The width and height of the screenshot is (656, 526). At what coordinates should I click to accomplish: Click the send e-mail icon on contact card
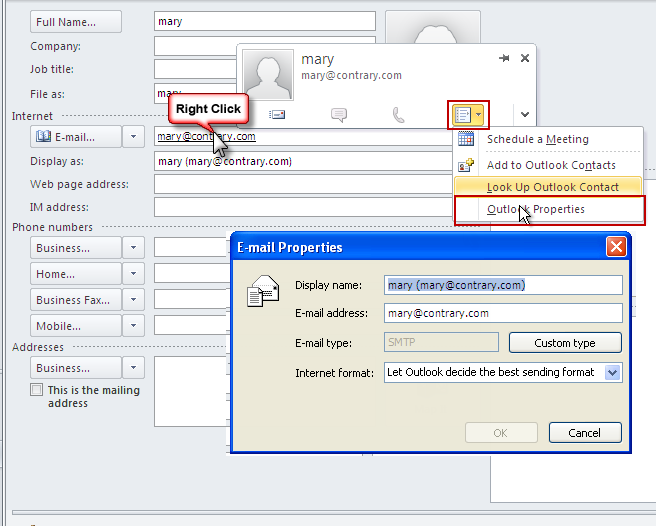pyautogui.click(x=277, y=115)
